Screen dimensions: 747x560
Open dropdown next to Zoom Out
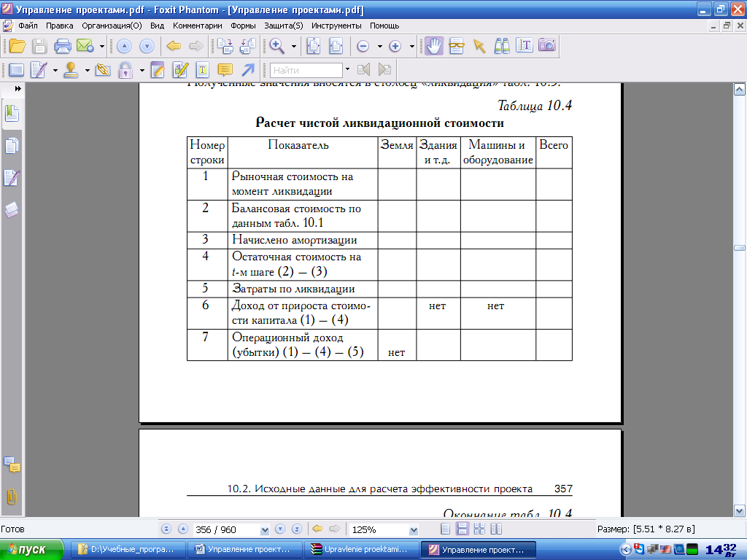[x=379, y=46]
